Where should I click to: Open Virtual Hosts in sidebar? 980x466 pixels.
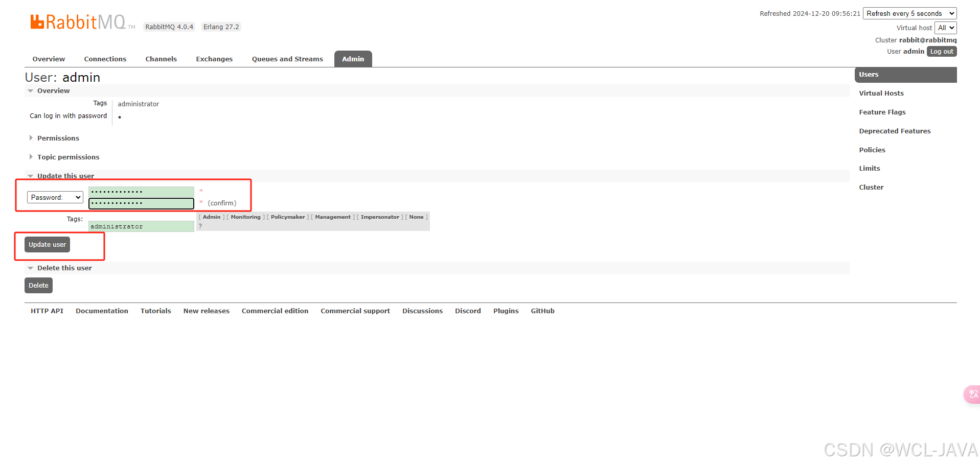pos(881,94)
